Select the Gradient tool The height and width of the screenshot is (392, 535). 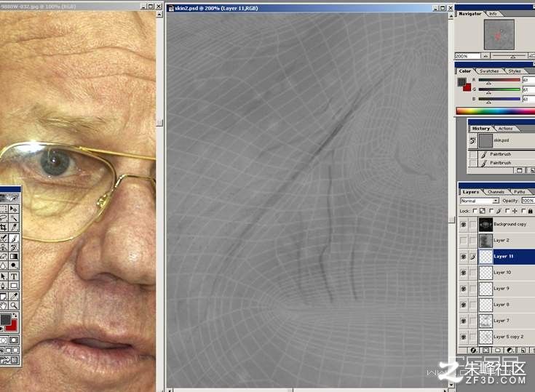[x=14, y=256]
